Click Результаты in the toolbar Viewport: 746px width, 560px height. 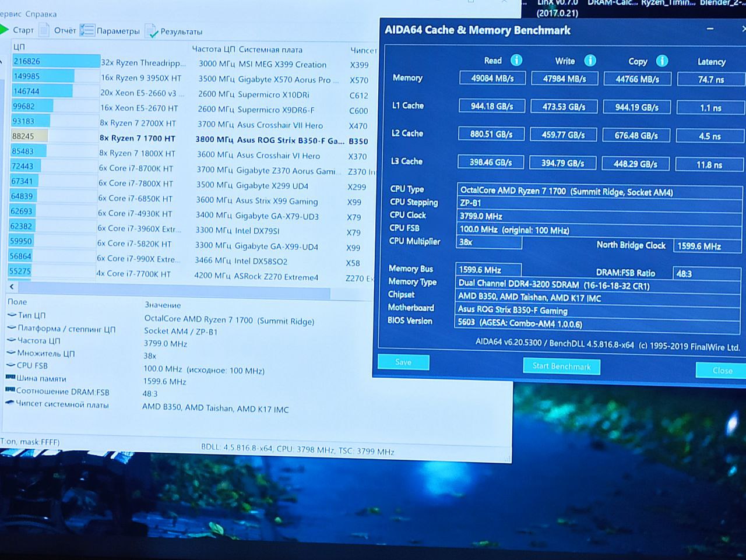[174, 31]
